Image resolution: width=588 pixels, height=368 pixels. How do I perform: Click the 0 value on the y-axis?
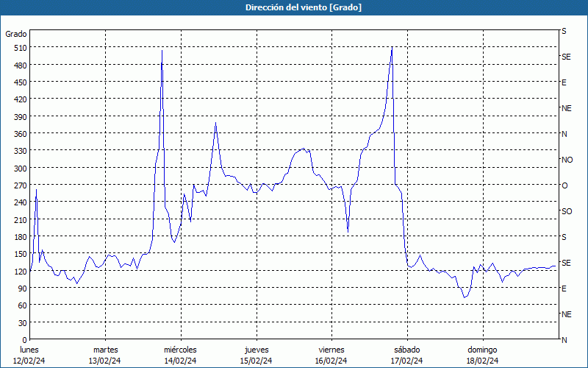coord(25,340)
